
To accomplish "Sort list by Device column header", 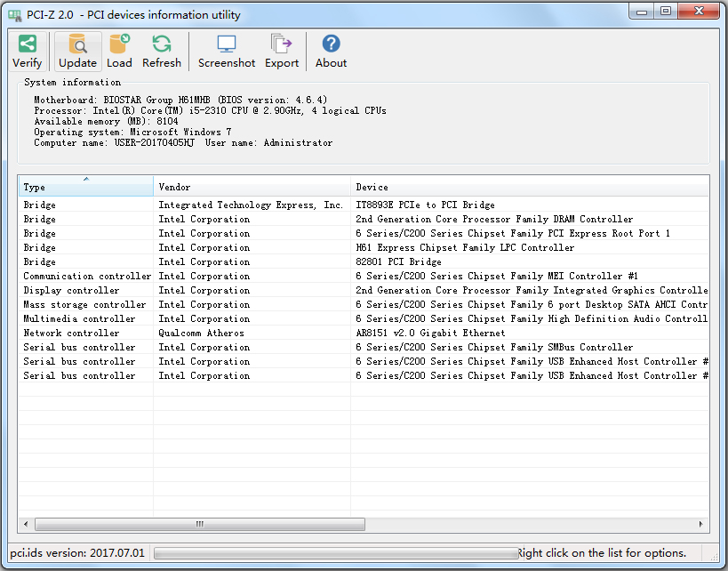I will coord(529,187).
